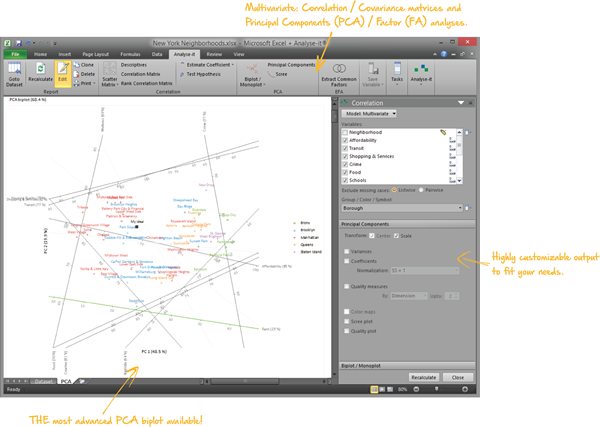The image size is (600, 427).
Task: Clone the current report
Action: (84, 65)
